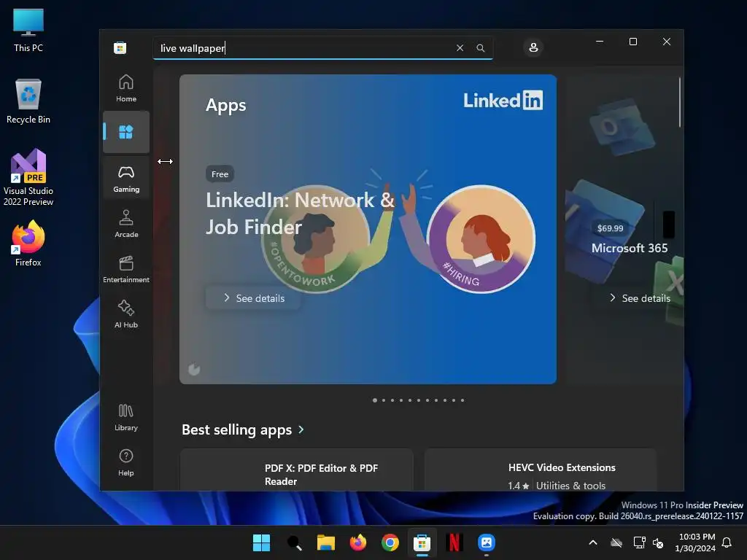This screenshot has width=747, height=560.
Task: Select Visual Studio 2022 Preview desktop shortcut
Action: 28,178
